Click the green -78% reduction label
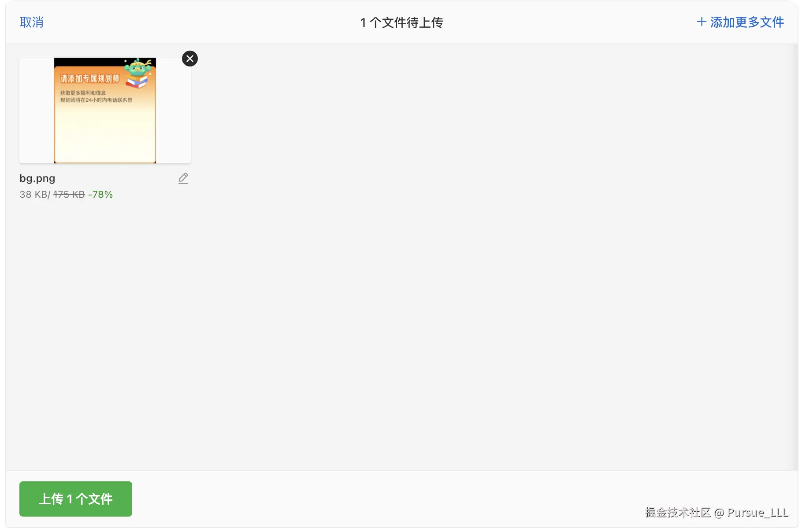The image size is (802, 532). point(100,194)
